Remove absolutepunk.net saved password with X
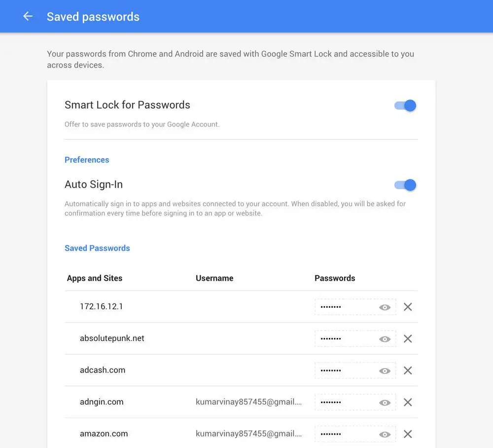The height and width of the screenshot is (448, 493). click(x=408, y=338)
